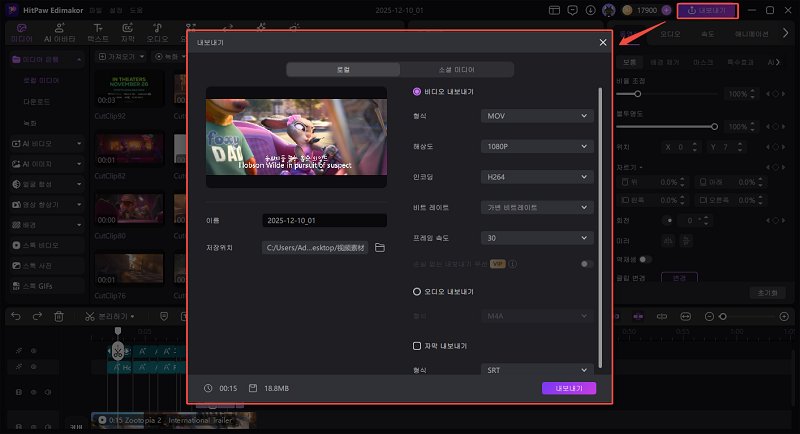Click the coin icon beside 17900

(x=628, y=10)
